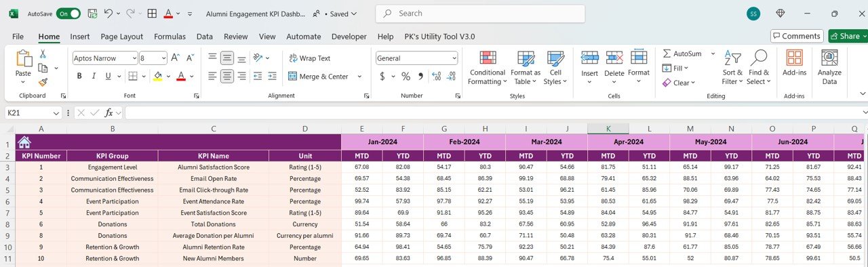The width and height of the screenshot is (868, 267).
Task: Click the Insert Function fx icon
Action: coord(108,113)
